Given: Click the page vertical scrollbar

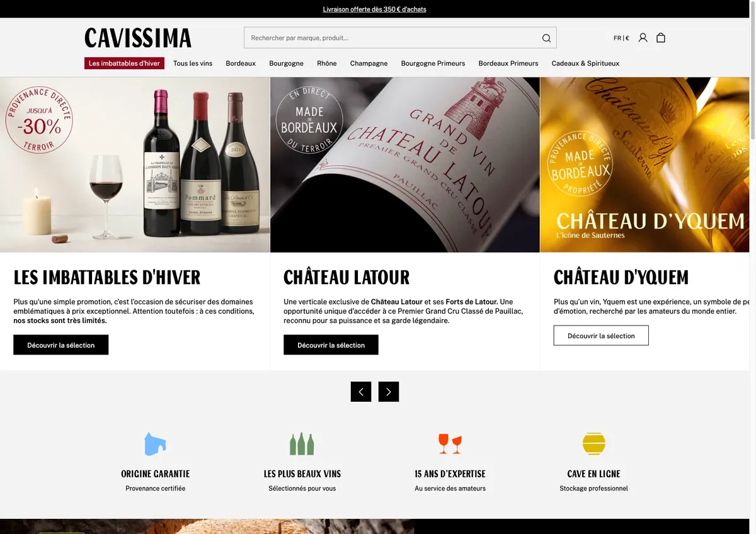Looking at the screenshot, I should point(752,267).
